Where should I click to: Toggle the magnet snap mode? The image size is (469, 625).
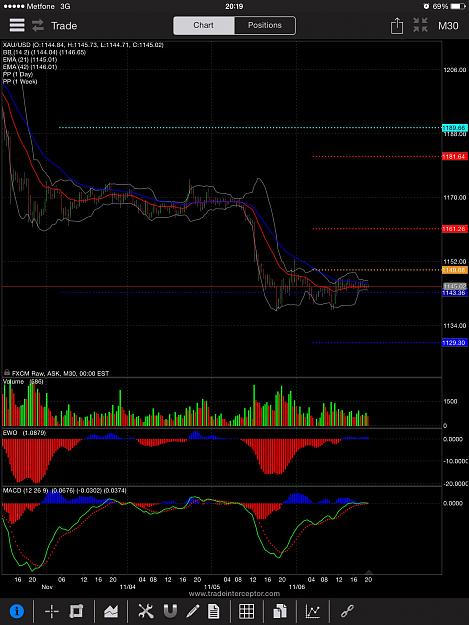pyautogui.click(x=170, y=611)
